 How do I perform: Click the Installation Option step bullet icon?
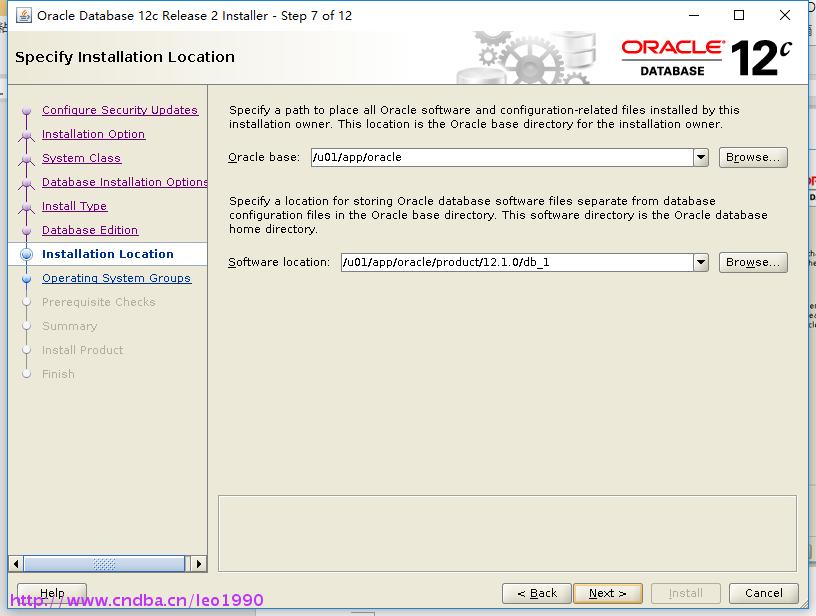pos(27,134)
